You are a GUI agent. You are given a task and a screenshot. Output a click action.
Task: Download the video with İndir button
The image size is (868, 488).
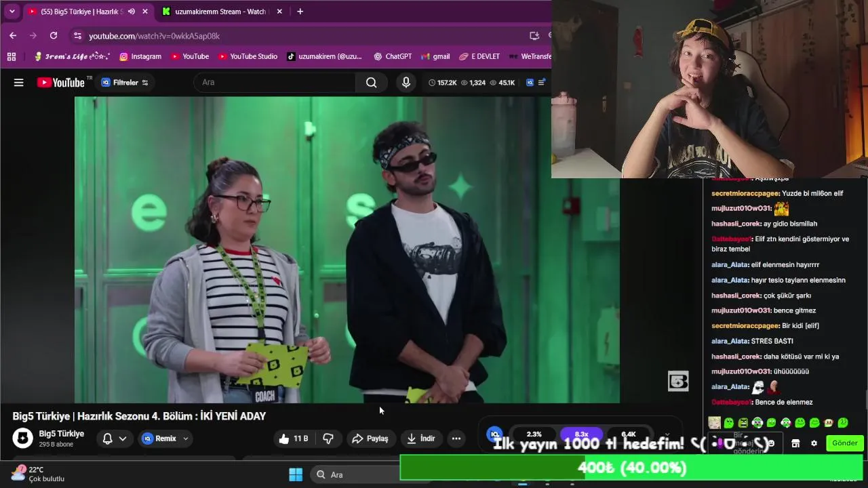(x=420, y=439)
